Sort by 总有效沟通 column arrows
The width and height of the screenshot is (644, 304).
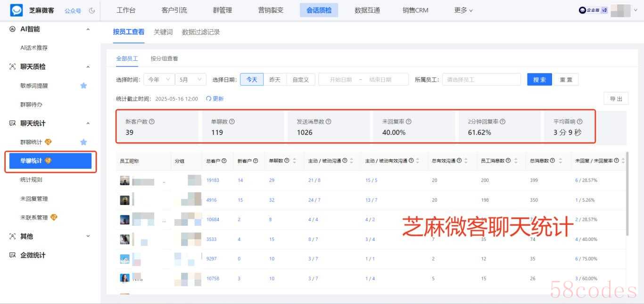coord(466,161)
